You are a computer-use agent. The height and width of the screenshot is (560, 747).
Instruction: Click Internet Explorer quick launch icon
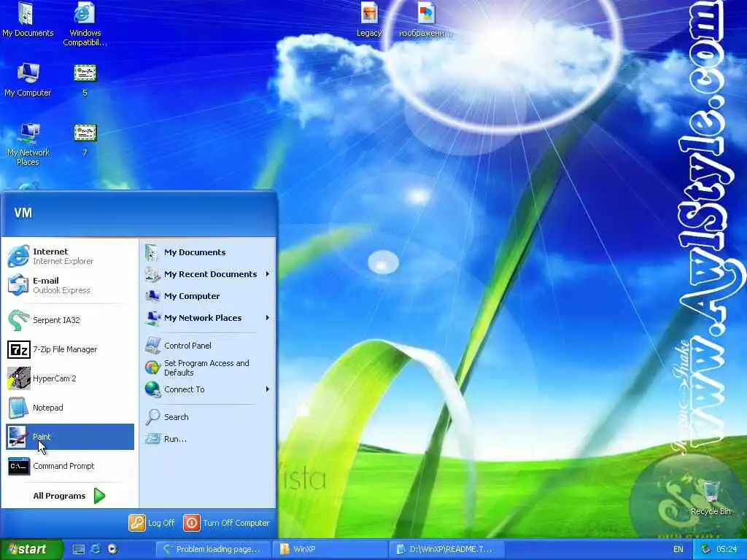96,549
